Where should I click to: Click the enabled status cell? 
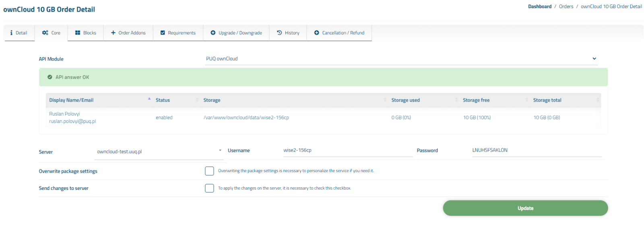164,118
